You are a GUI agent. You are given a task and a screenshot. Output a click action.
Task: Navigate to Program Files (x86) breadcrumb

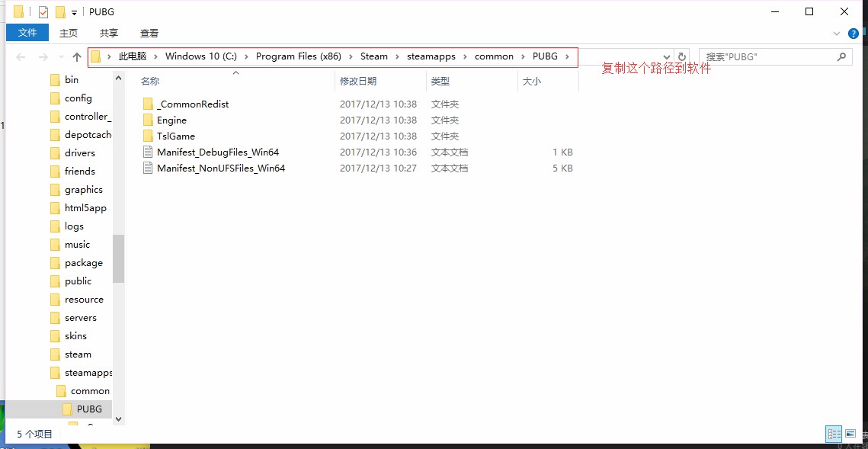pos(299,56)
